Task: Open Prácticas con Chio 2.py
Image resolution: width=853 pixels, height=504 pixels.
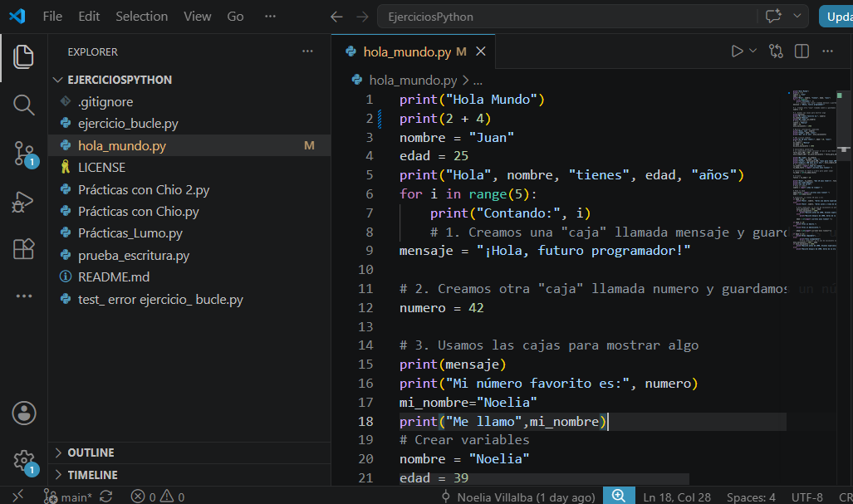Action: [190, 190]
